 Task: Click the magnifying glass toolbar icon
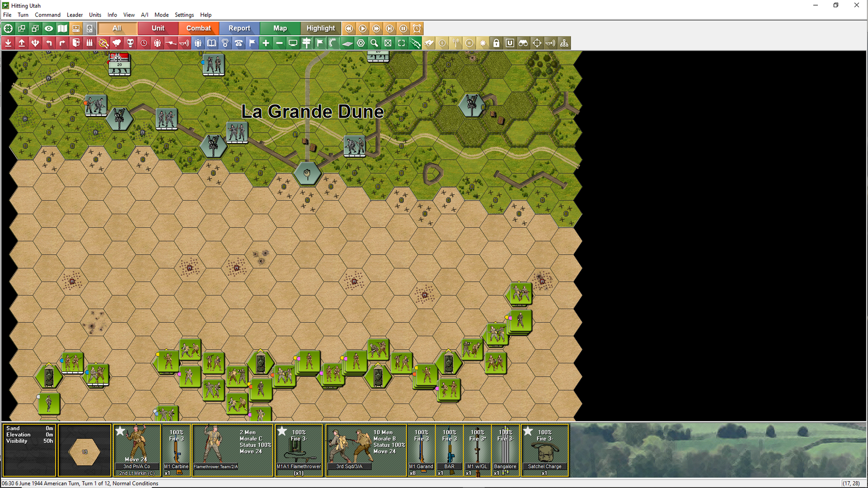pos(374,43)
